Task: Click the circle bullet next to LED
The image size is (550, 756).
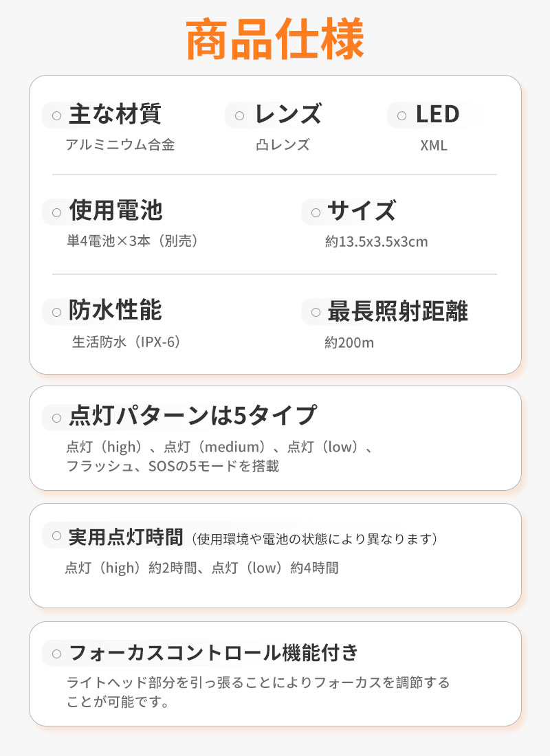Action: pyautogui.click(x=401, y=115)
